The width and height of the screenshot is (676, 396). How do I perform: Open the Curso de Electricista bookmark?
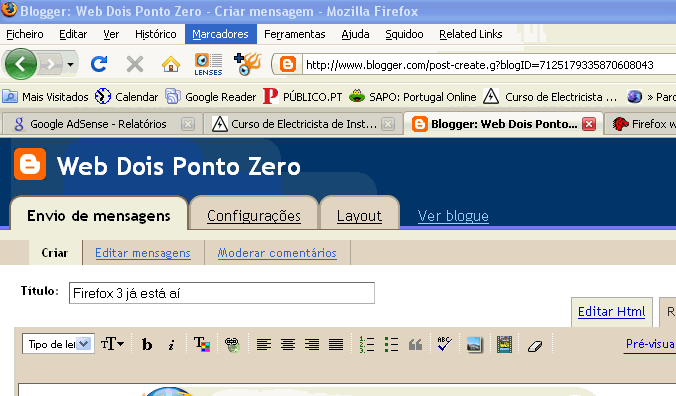click(550, 97)
